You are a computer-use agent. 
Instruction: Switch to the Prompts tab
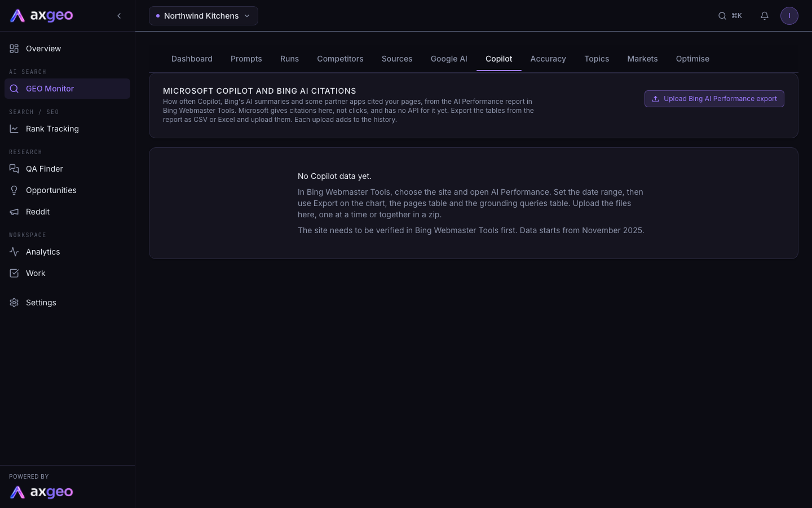pyautogui.click(x=246, y=59)
